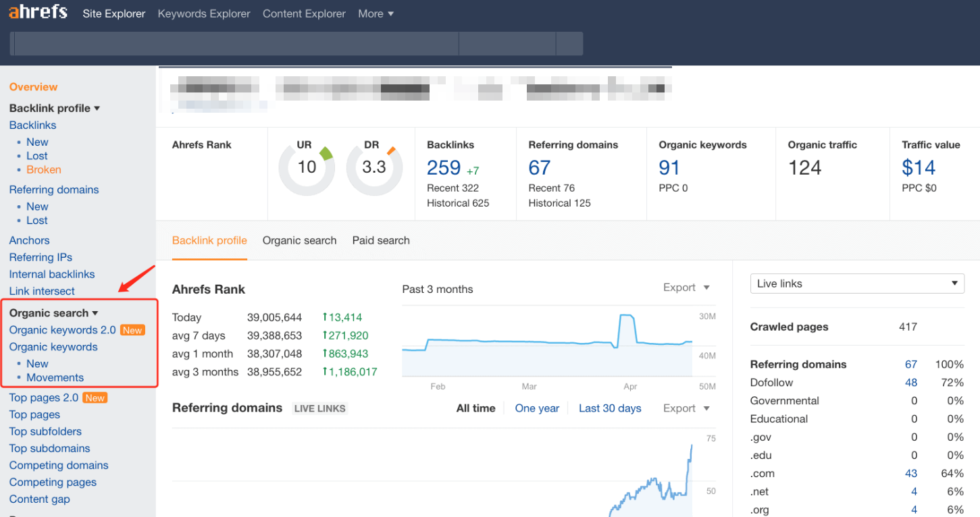Screen dimensions: 980x517
Task: Open the 91 Organic keywords count
Action: (x=669, y=167)
